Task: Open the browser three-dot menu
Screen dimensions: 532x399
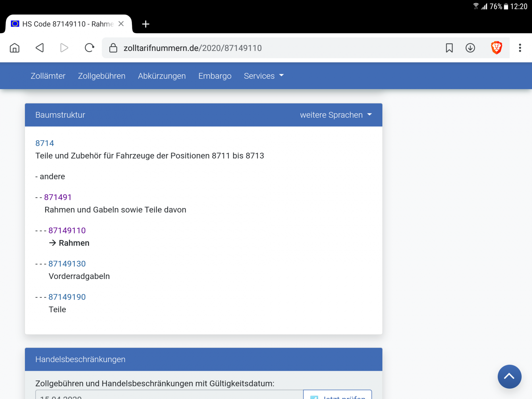Action: click(520, 48)
